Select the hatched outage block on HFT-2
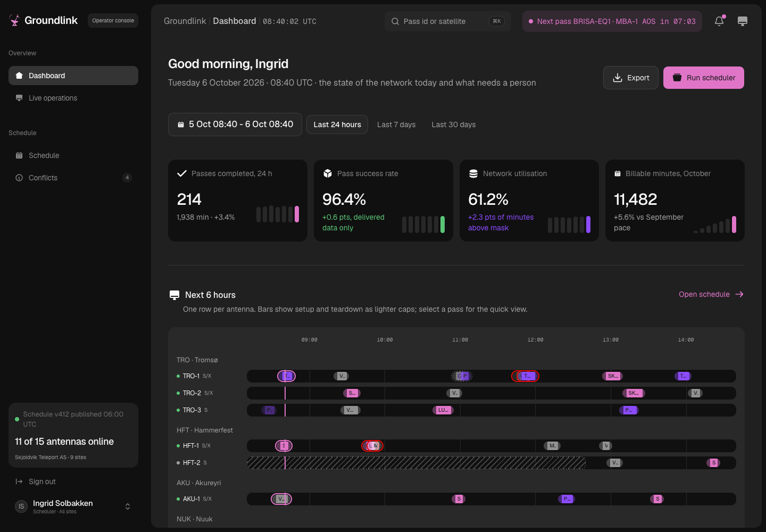The width and height of the screenshot is (766, 532). pyautogui.click(x=416, y=463)
